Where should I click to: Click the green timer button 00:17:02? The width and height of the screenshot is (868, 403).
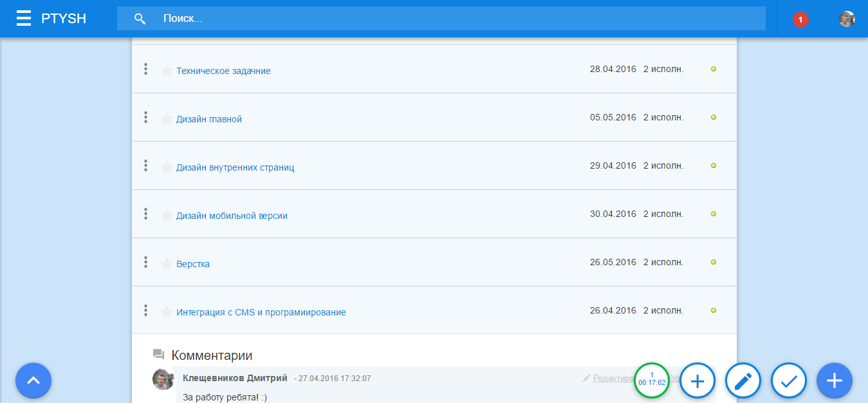point(652,380)
